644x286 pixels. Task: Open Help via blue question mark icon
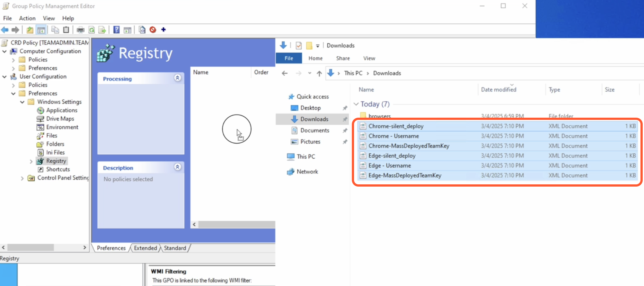click(x=116, y=30)
